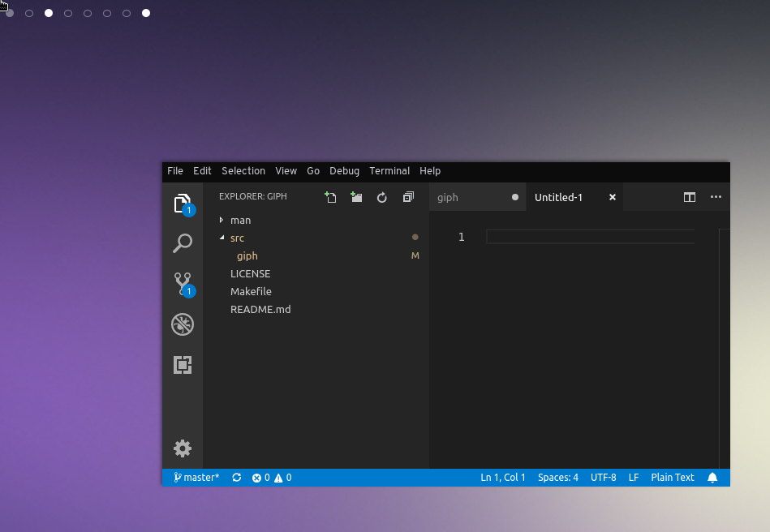Create a new file in the Explorer
The height and width of the screenshot is (532, 770).
[x=330, y=196]
